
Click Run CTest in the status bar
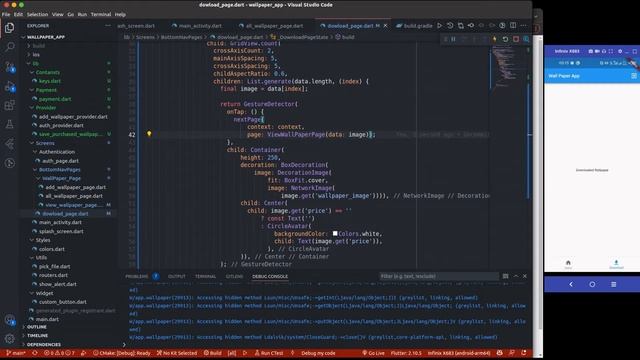[269, 353]
